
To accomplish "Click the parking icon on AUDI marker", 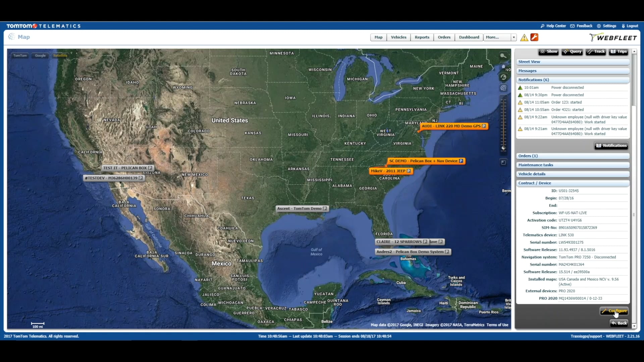I will pos(484,126).
